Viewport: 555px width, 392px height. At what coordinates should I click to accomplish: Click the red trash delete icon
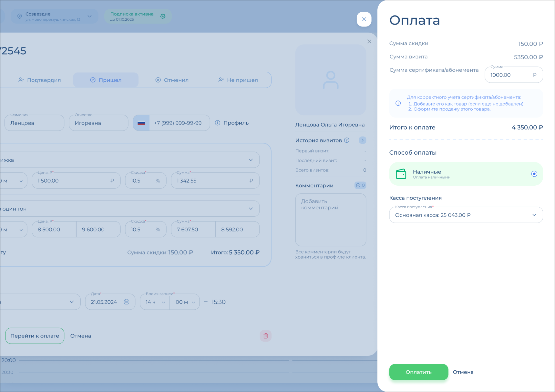point(265,336)
